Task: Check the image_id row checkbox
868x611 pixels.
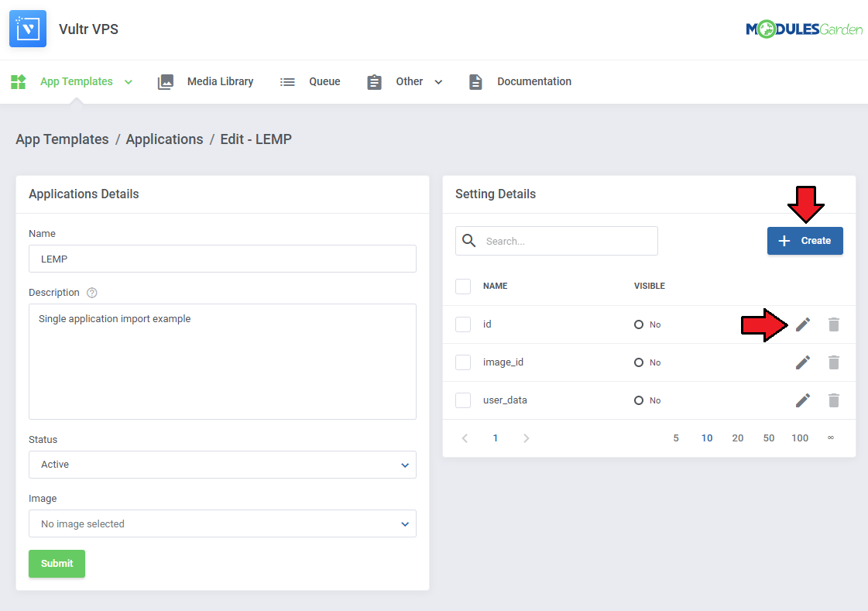Action: [x=463, y=362]
